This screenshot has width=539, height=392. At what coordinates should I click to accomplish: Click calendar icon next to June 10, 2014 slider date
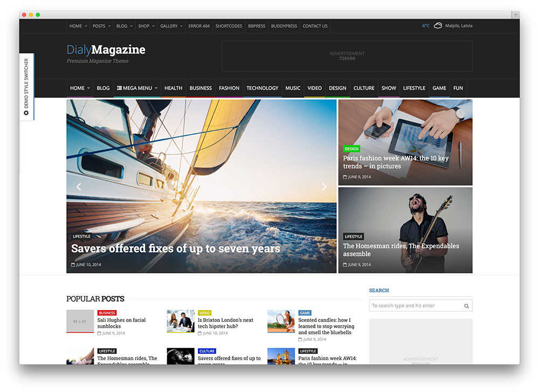coord(73,264)
